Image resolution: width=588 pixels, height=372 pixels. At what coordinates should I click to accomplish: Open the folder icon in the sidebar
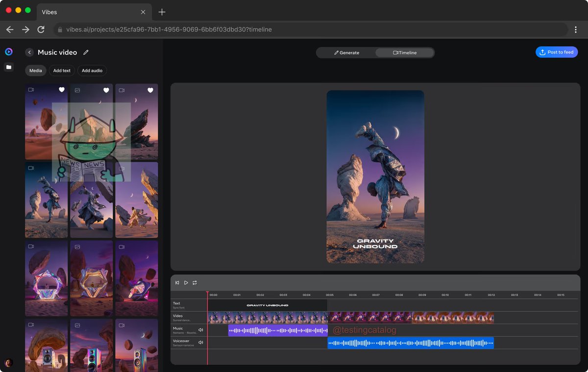(8, 67)
